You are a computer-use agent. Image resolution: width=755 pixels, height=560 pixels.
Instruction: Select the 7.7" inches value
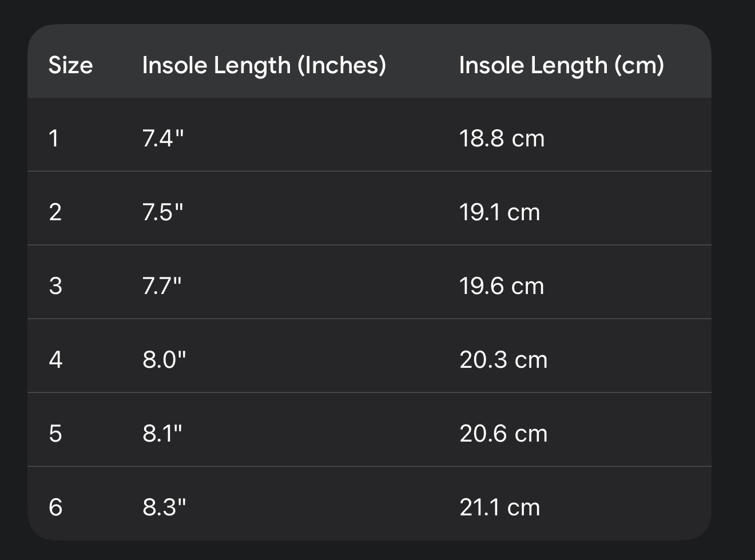tap(162, 286)
